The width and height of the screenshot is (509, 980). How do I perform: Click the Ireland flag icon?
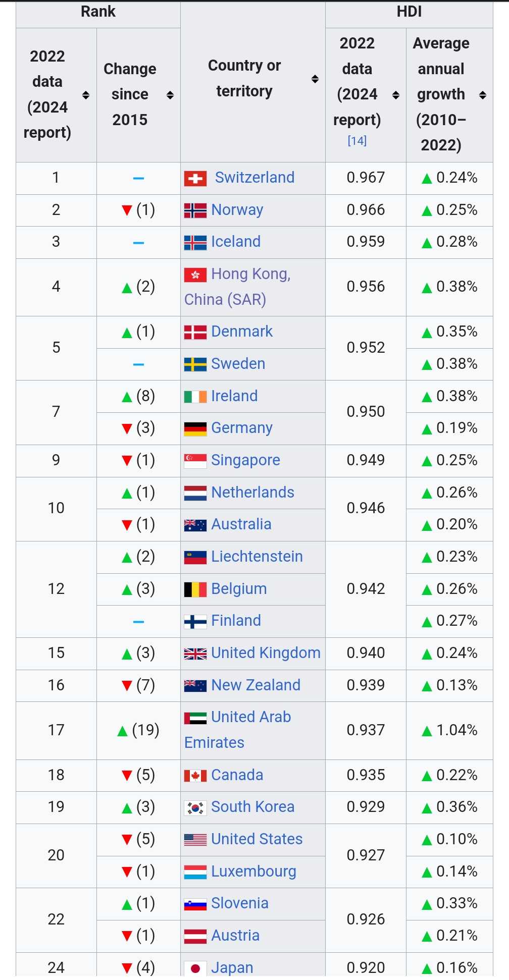pyautogui.click(x=195, y=397)
